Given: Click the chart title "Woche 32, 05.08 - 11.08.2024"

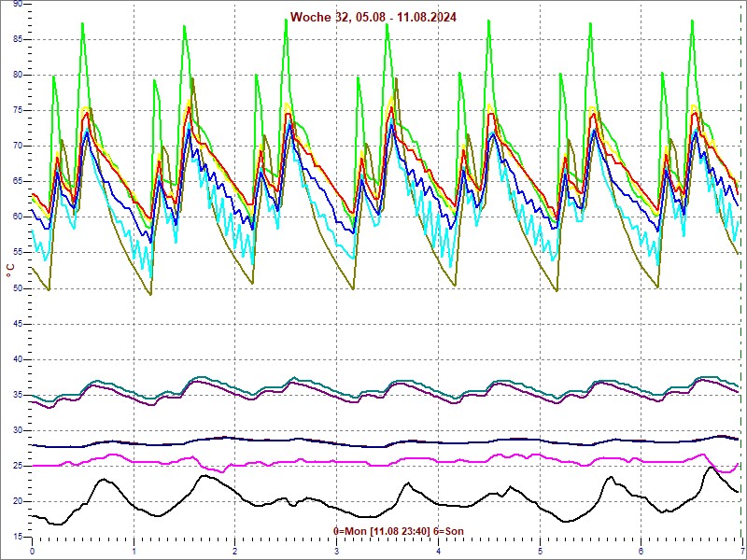Looking at the screenshot, I should (x=373, y=18).
